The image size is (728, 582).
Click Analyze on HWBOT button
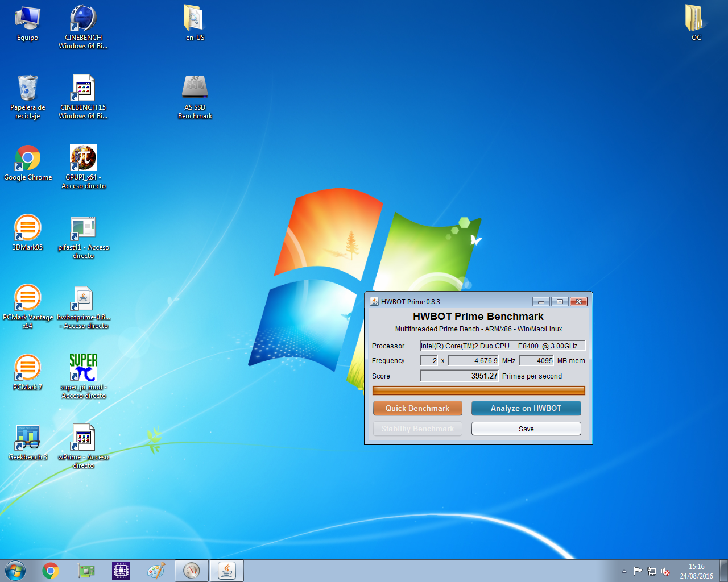point(526,408)
